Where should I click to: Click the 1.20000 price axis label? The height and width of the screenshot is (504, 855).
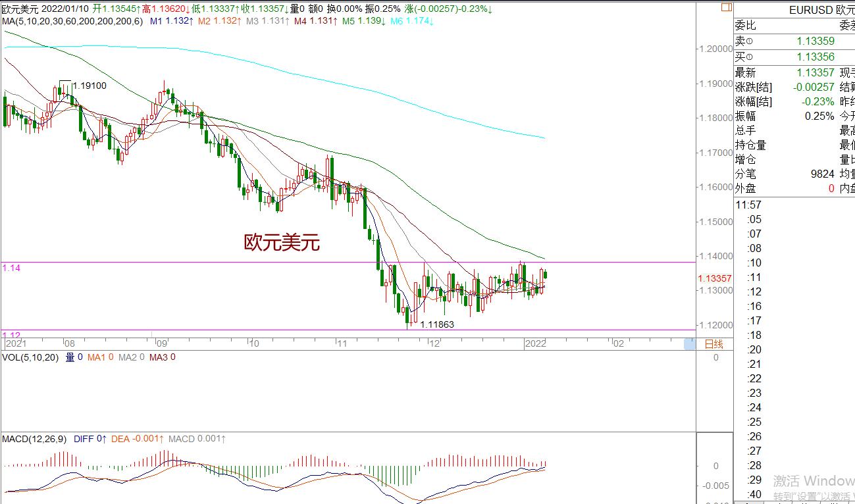715,49
